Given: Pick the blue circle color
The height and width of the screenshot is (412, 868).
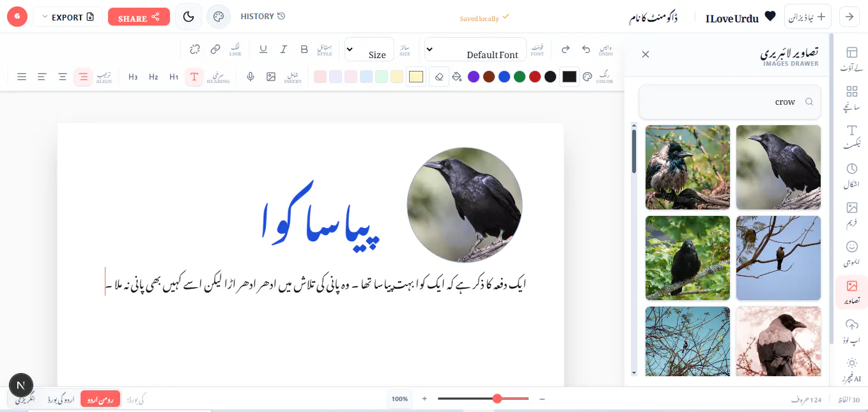Looking at the screenshot, I should pos(504,77).
